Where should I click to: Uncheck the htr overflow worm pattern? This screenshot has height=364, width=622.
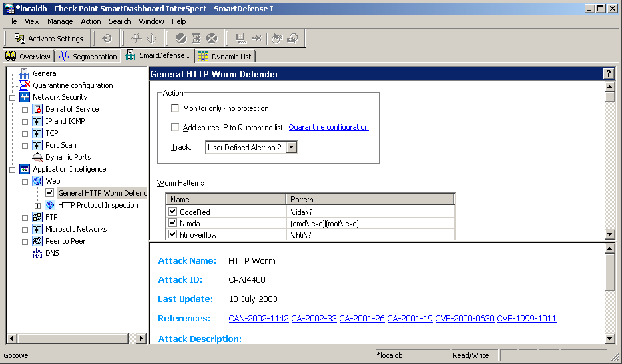point(173,234)
